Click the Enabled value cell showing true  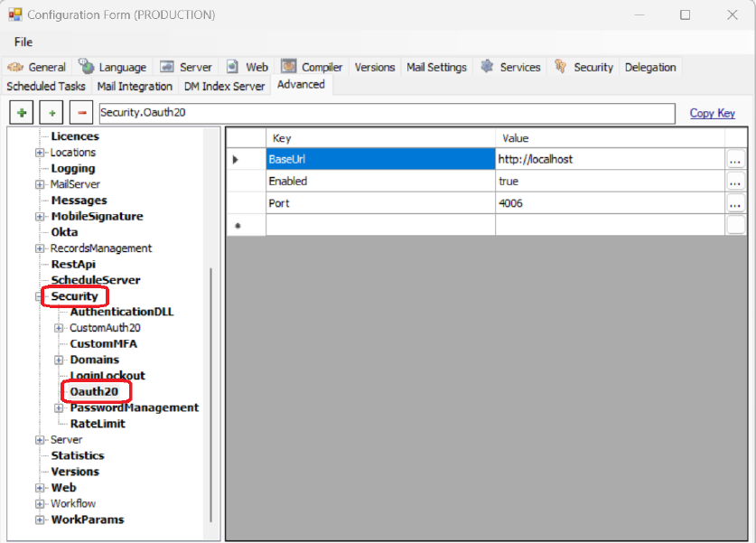click(610, 182)
